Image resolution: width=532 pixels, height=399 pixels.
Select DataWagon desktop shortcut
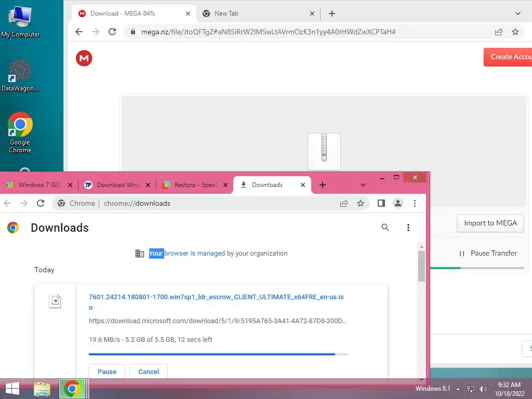click(20, 75)
